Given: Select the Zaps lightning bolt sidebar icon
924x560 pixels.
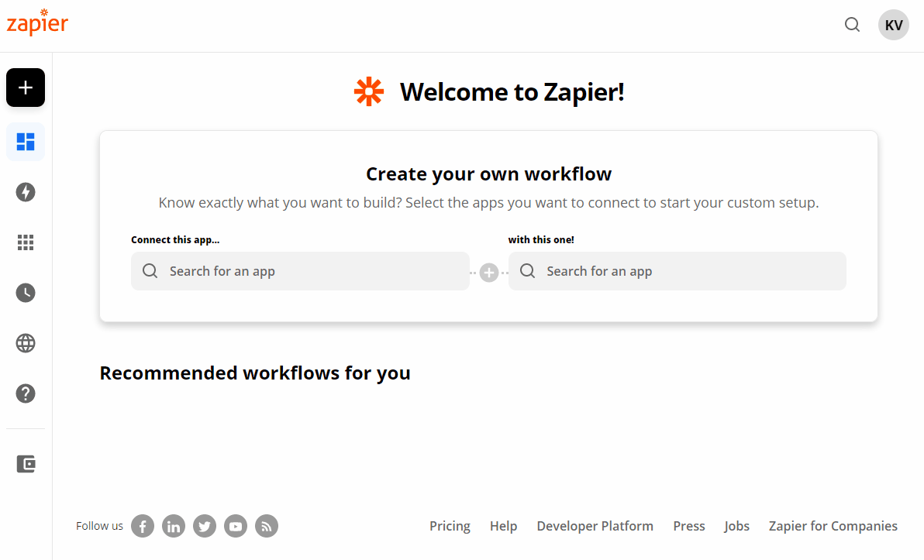Looking at the screenshot, I should click(25, 192).
